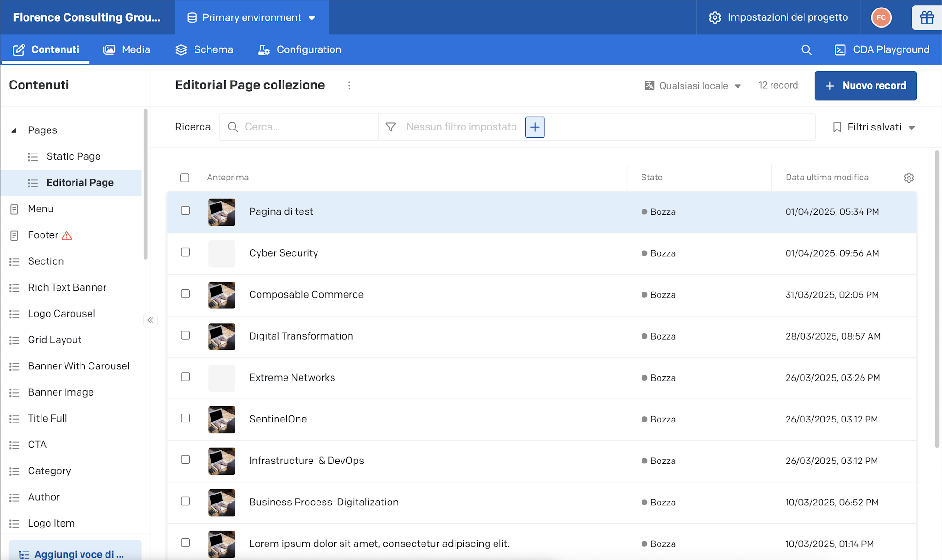
Task: Click the list icon beside Rich Text Banner
Action: 15,288
